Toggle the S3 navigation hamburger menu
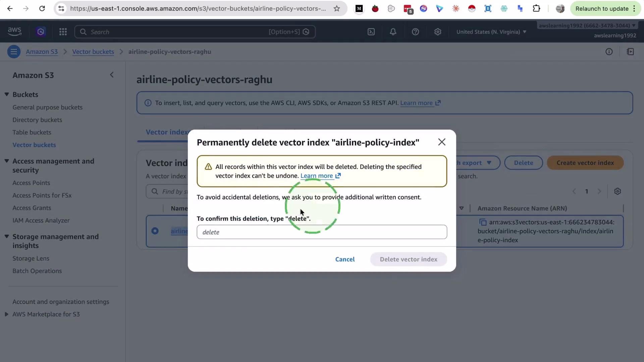The image size is (644, 362). pyautogui.click(x=14, y=52)
